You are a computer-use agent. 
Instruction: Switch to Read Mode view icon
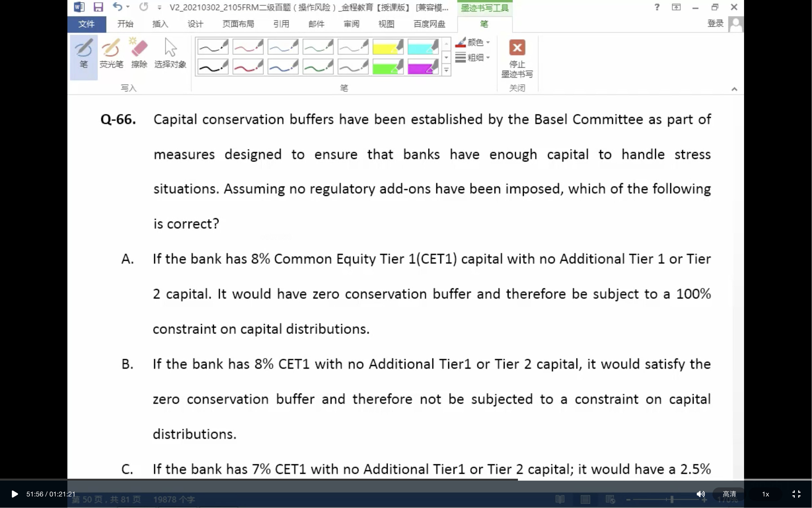(560, 500)
